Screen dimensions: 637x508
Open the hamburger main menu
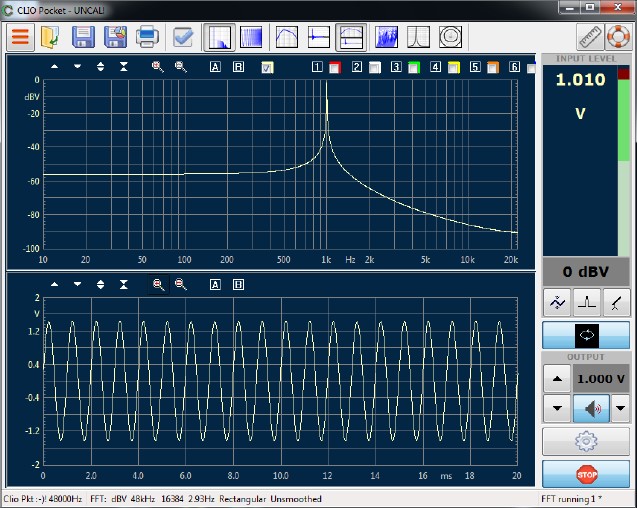pos(20,38)
